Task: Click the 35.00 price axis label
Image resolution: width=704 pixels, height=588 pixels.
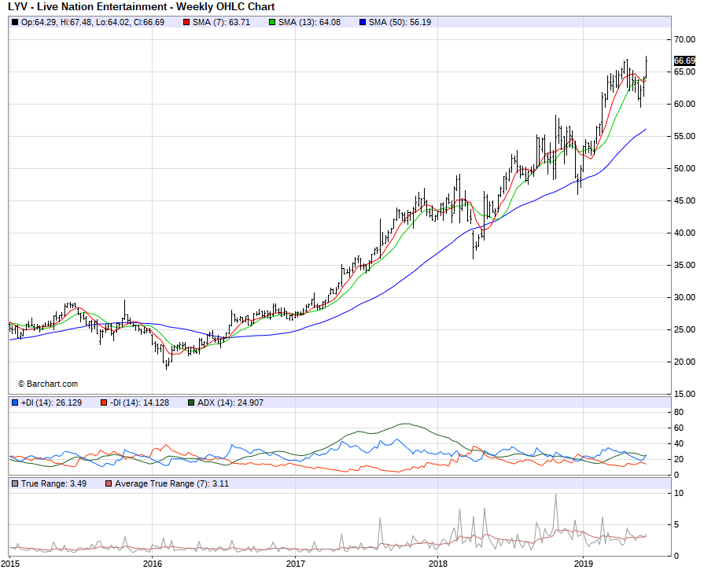Action: click(684, 265)
